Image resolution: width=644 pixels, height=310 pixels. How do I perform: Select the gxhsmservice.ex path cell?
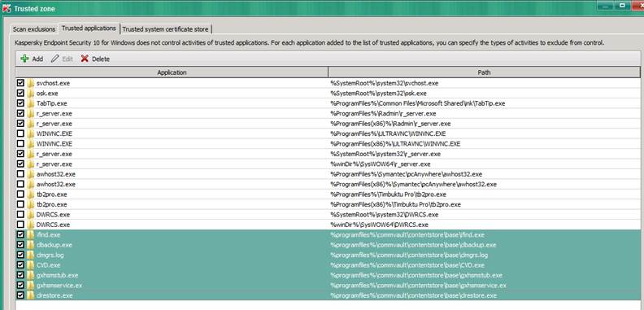[x=419, y=285]
